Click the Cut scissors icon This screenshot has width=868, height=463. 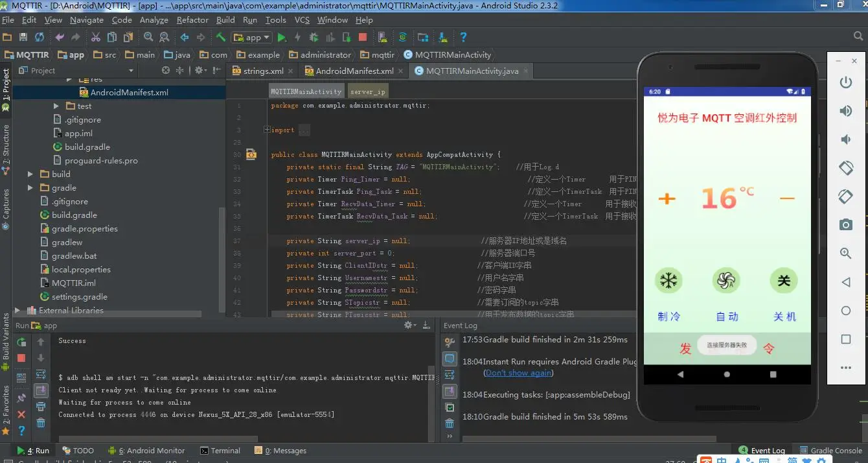(x=96, y=38)
